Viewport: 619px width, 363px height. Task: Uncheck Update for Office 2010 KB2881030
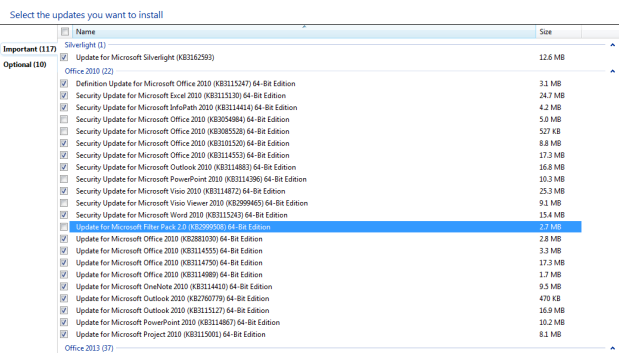pos(64,239)
